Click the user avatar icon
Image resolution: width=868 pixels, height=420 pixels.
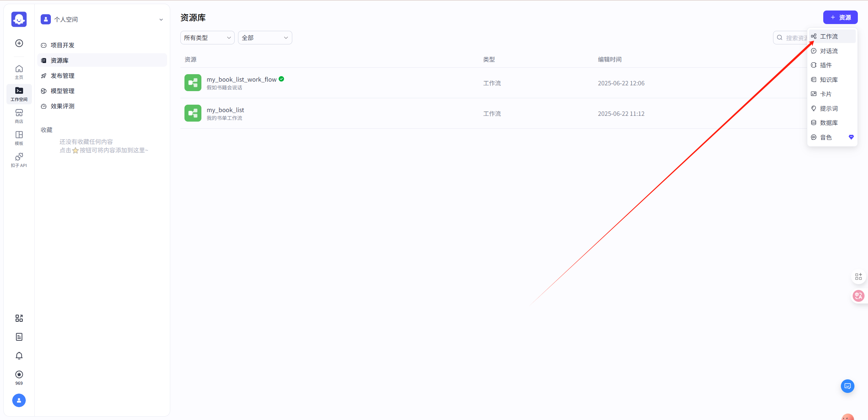click(19, 400)
